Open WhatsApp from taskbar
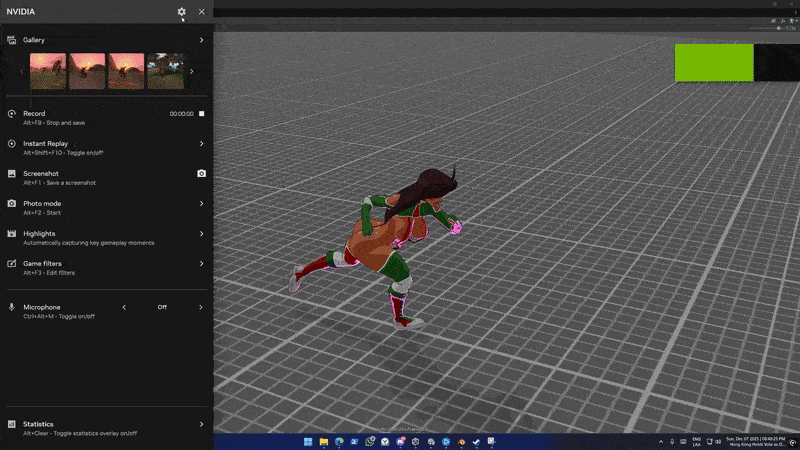 click(369, 442)
